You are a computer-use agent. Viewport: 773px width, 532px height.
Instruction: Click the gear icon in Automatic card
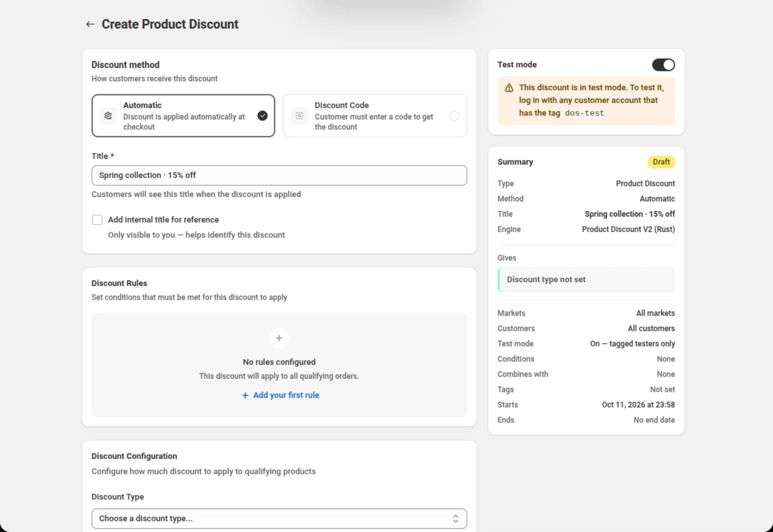coord(108,116)
